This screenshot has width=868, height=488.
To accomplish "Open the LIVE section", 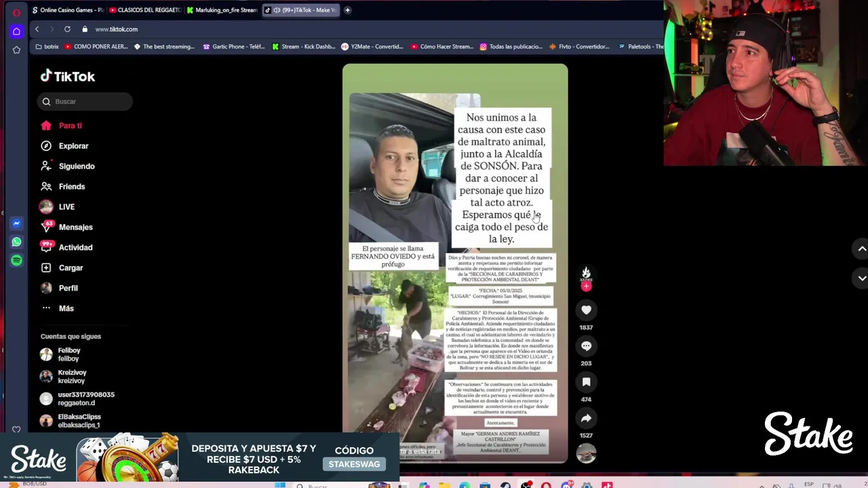I will pyautogui.click(x=57, y=207).
